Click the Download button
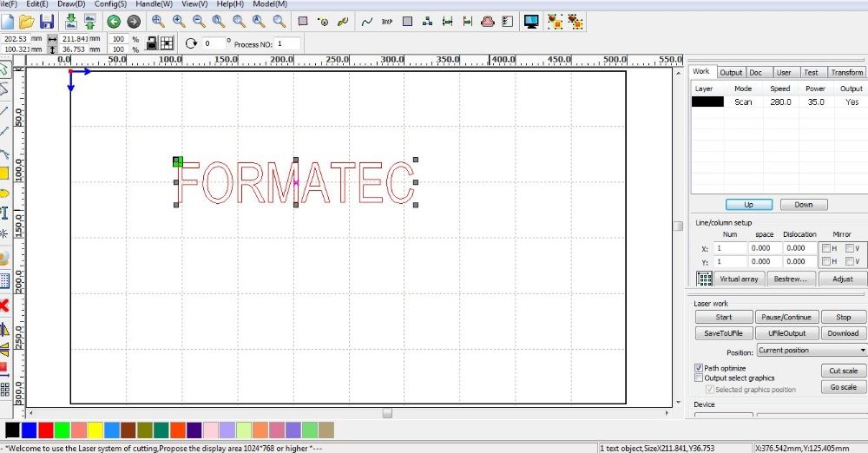Screen dimensions: 868x453 [843, 333]
